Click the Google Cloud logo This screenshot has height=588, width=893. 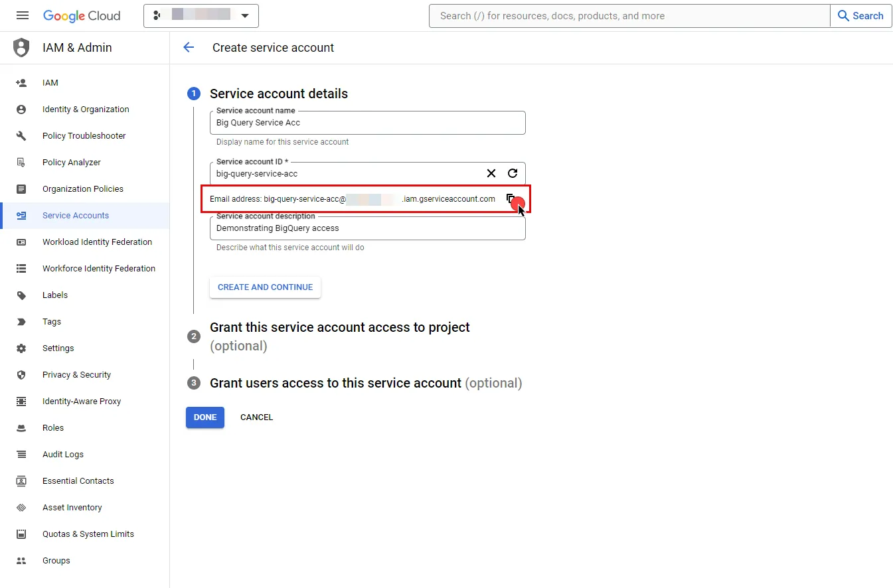point(82,15)
